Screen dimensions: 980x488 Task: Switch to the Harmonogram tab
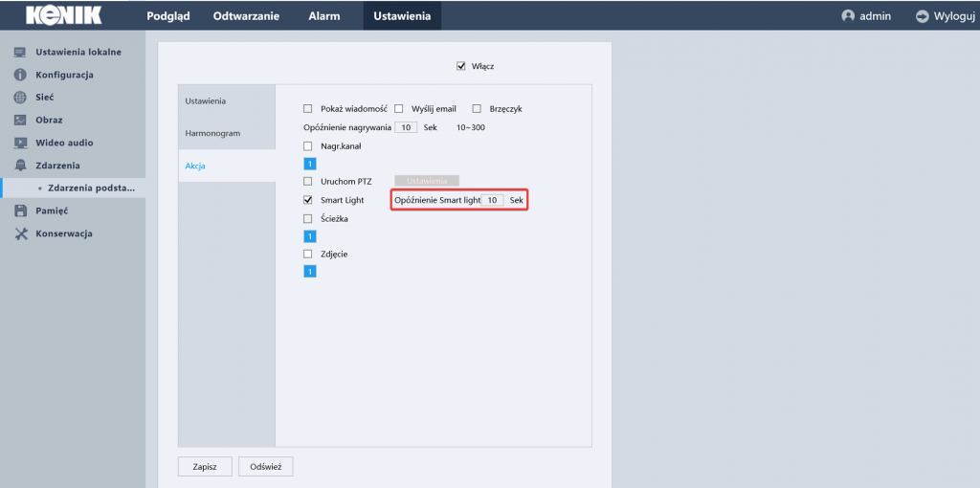pyautogui.click(x=212, y=133)
